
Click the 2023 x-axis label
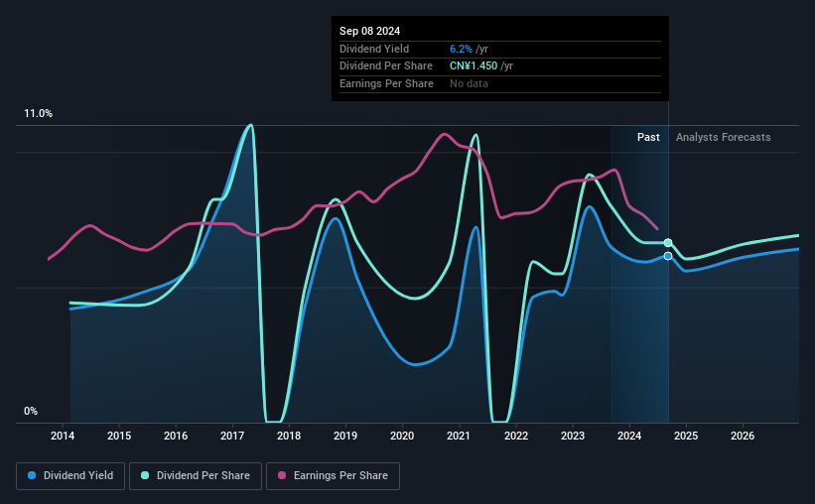click(573, 436)
